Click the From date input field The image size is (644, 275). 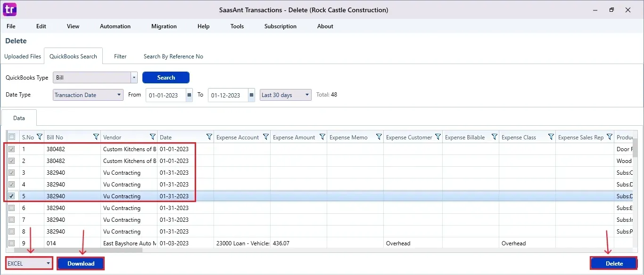click(x=165, y=95)
